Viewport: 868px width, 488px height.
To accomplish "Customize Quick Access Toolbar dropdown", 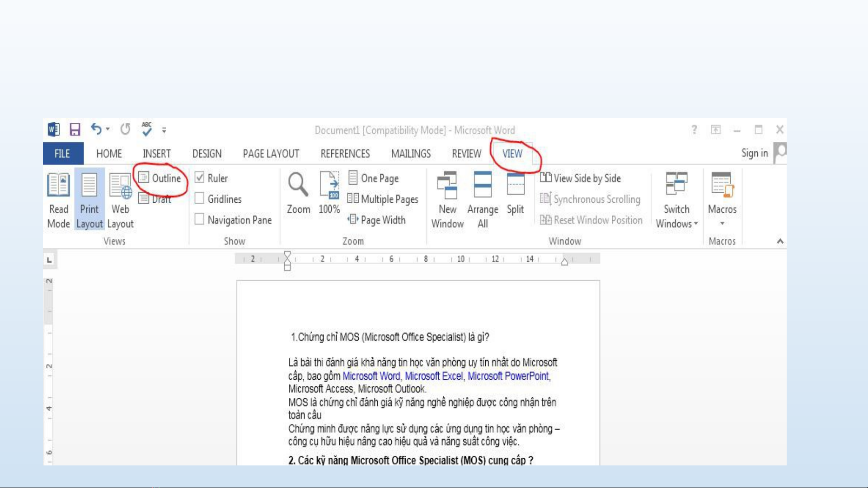I will 164,130.
